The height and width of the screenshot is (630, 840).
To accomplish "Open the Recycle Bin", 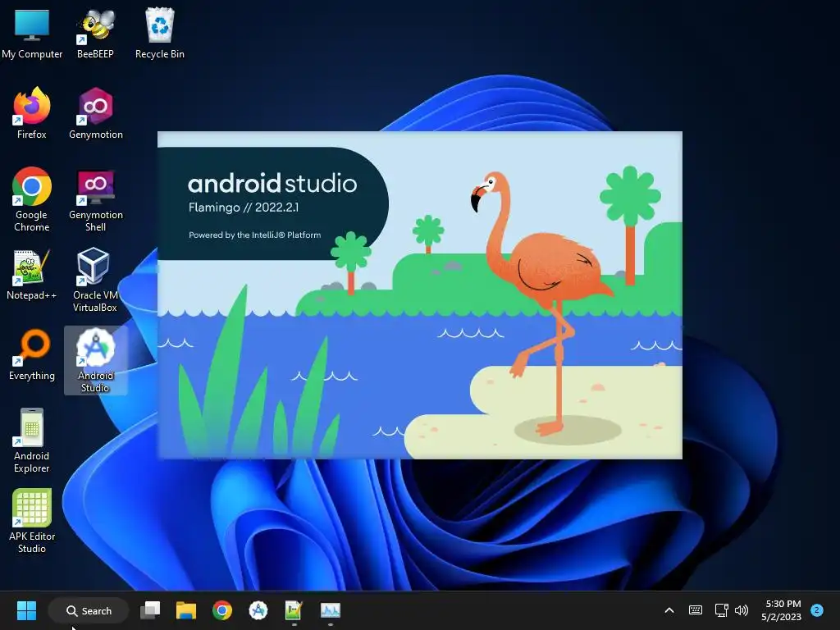I will point(160,33).
